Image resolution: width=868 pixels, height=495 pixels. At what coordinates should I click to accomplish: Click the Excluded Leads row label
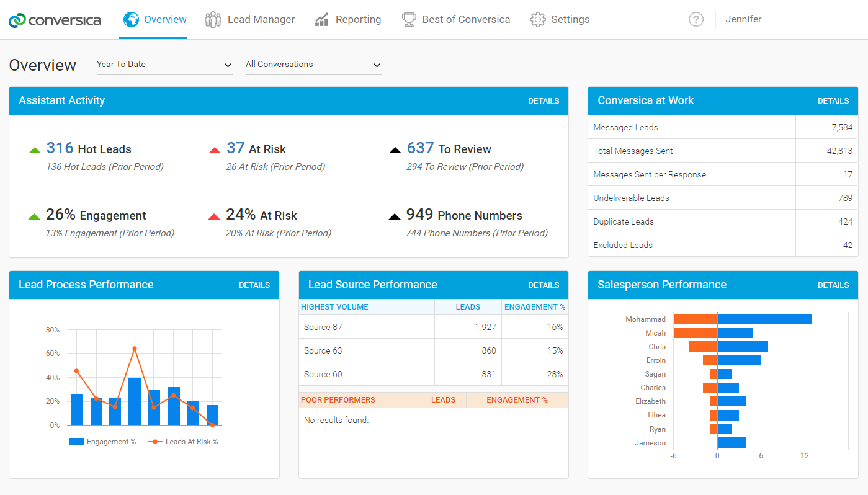623,245
